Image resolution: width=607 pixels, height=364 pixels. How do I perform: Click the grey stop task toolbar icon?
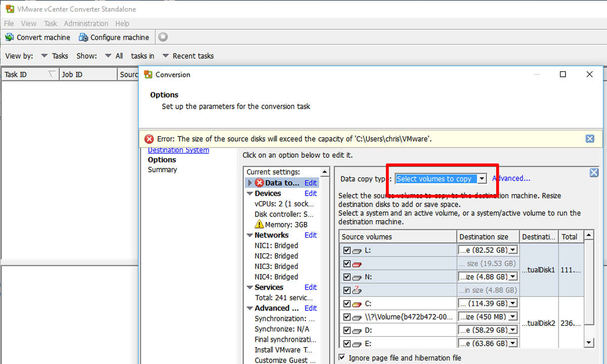[x=163, y=37]
